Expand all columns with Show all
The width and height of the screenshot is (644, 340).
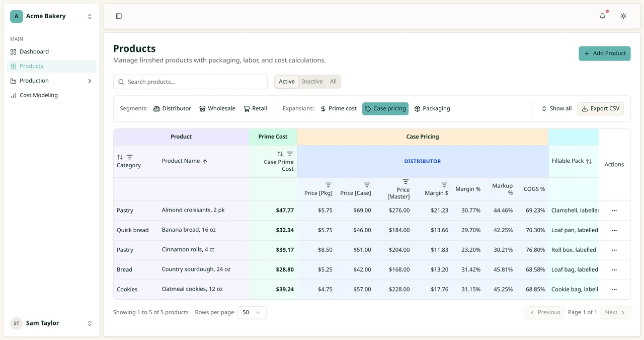click(x=556, y=108)
